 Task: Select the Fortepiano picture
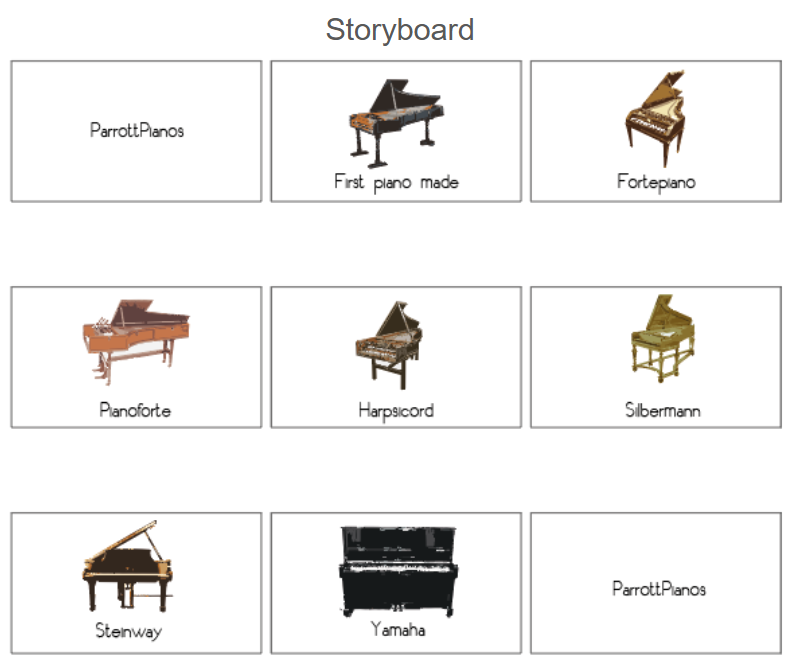tap(656, 119)
